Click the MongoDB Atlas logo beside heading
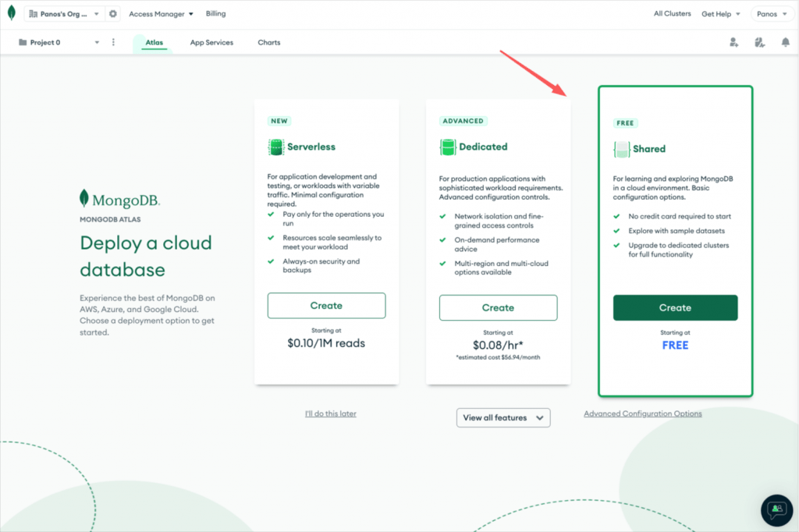This screenshot has width=799, height=532. tap(119, 199)
